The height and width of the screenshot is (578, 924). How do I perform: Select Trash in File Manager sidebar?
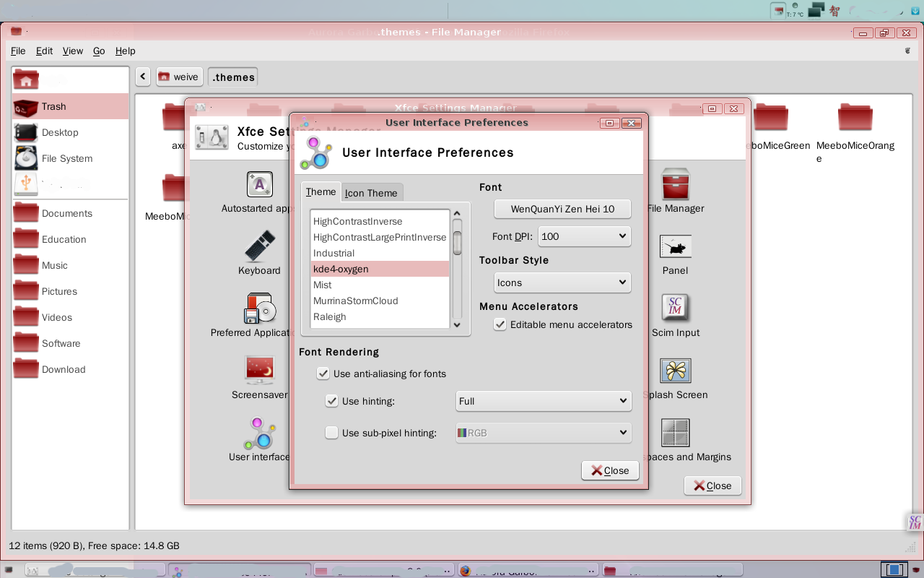click(70, 106)
